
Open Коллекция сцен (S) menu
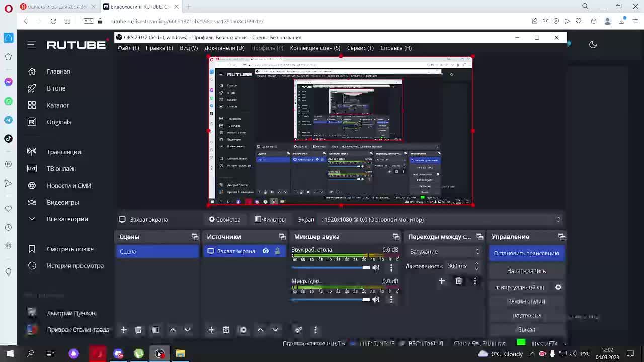coord(315,48)
